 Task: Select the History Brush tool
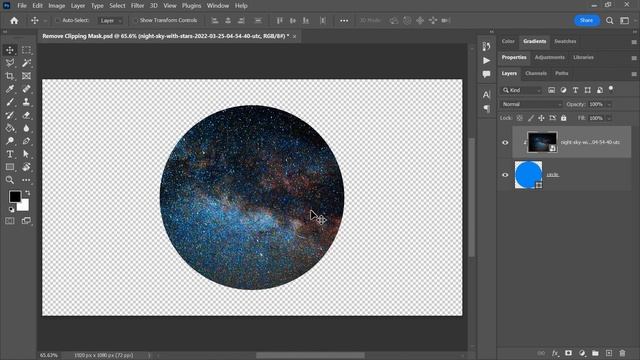[10, 115]
